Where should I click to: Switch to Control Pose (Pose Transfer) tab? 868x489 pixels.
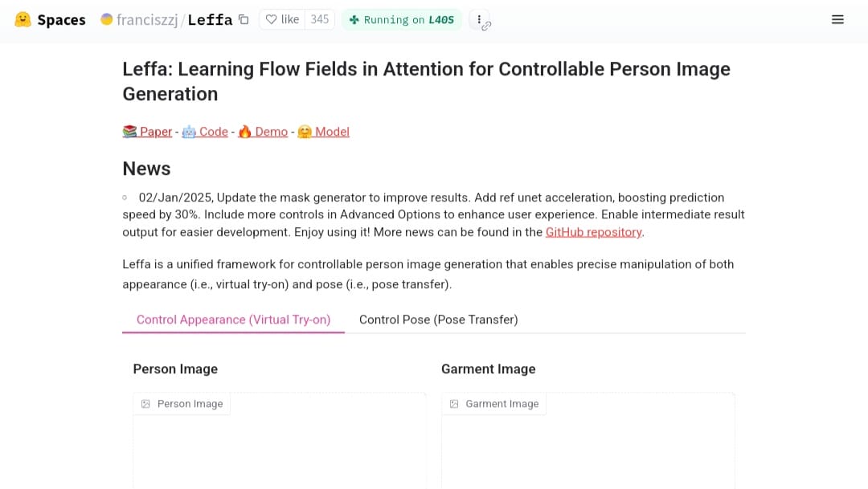click(x=439, y=320)
